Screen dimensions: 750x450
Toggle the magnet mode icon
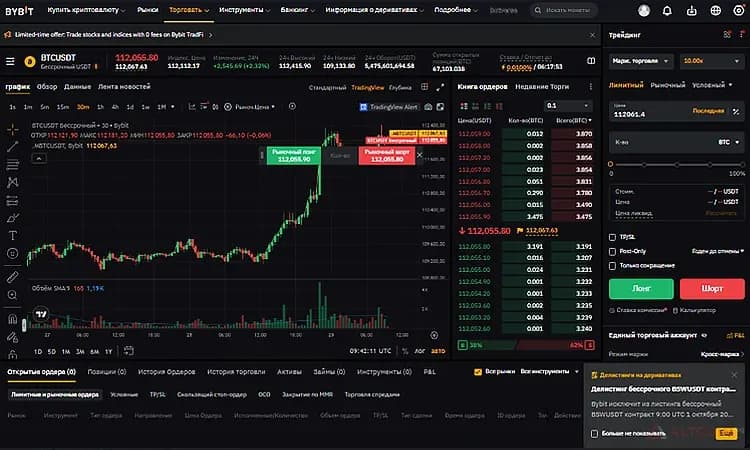click(13, 318)
